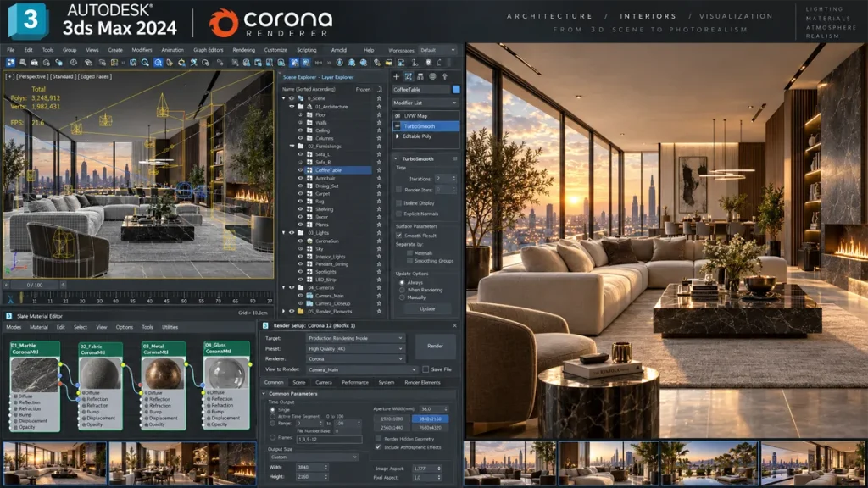Open the Rendering menu
The height and width of the screenshot is (488, 868).
[x=243, y=50]
